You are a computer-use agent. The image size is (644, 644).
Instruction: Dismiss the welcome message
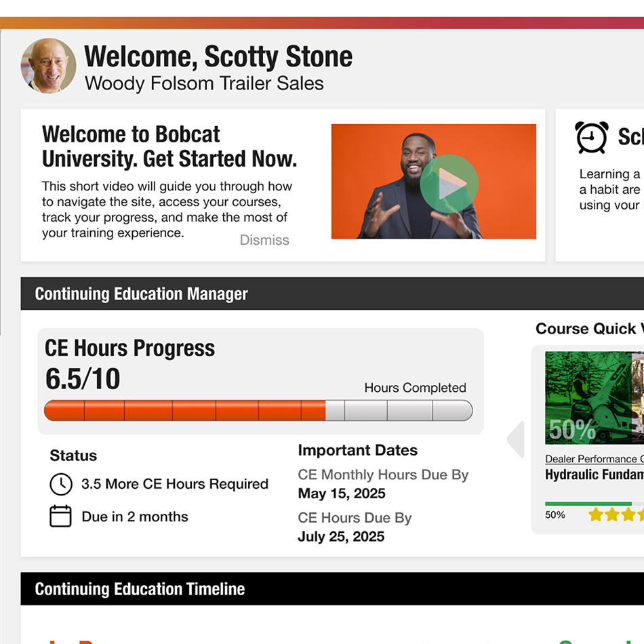coord(264,240)
